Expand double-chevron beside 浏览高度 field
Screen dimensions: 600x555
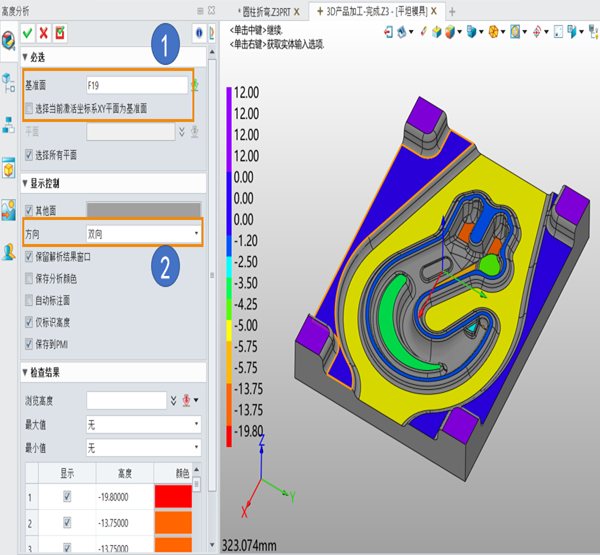pyautogui.click(x=173, y=400)
